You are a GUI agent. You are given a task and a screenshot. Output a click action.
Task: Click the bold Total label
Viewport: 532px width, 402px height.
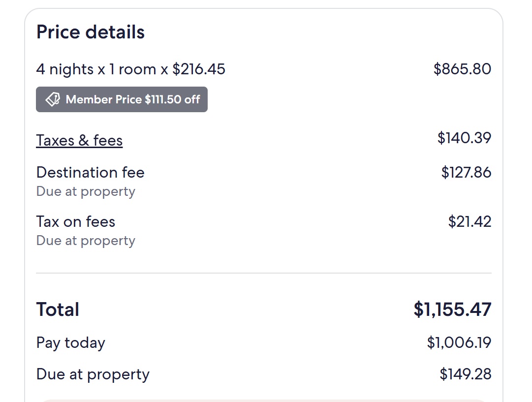point(58,309)
